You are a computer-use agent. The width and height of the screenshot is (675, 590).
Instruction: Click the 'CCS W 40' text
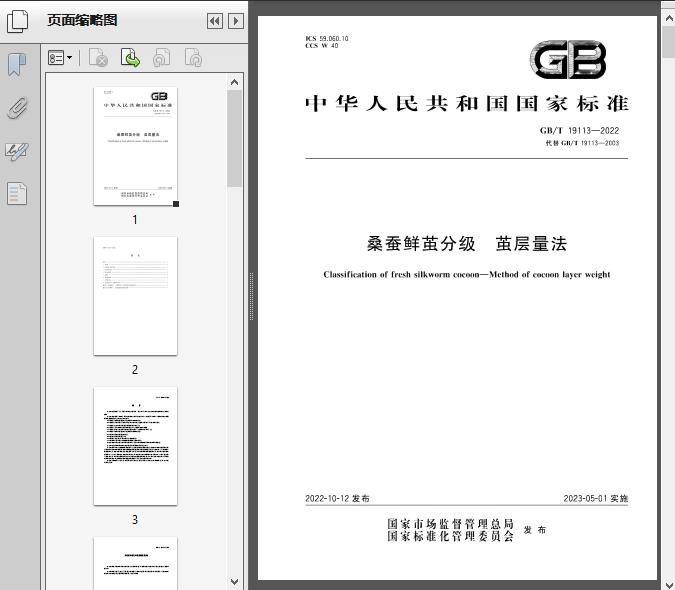[x=322, y=46]
